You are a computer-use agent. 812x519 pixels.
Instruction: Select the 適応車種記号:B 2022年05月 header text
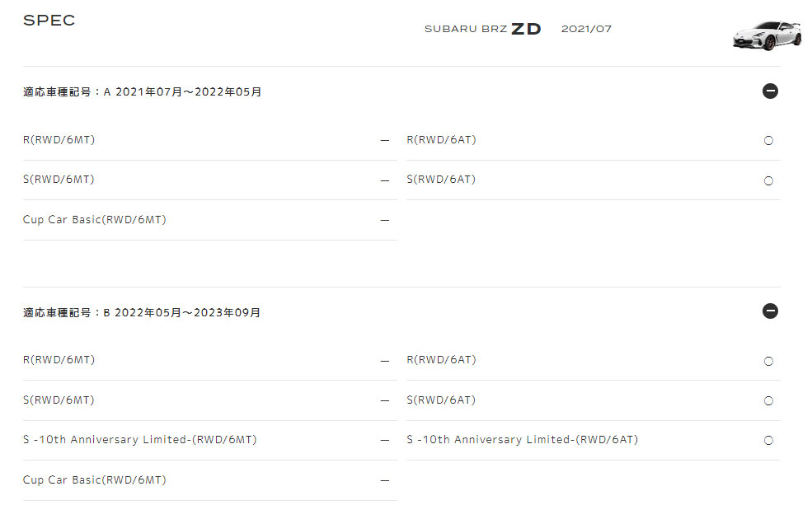(x=142, y=313)
